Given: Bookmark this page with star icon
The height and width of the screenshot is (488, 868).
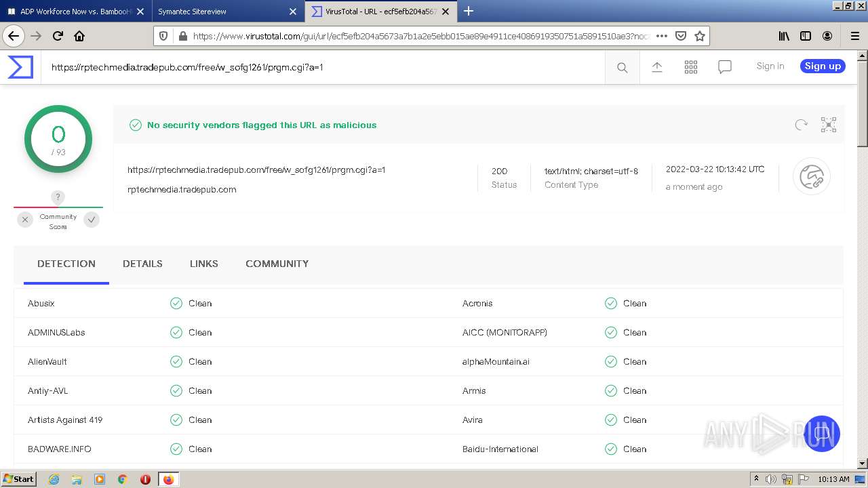Looking at the screenshot, I should point(700,36).
